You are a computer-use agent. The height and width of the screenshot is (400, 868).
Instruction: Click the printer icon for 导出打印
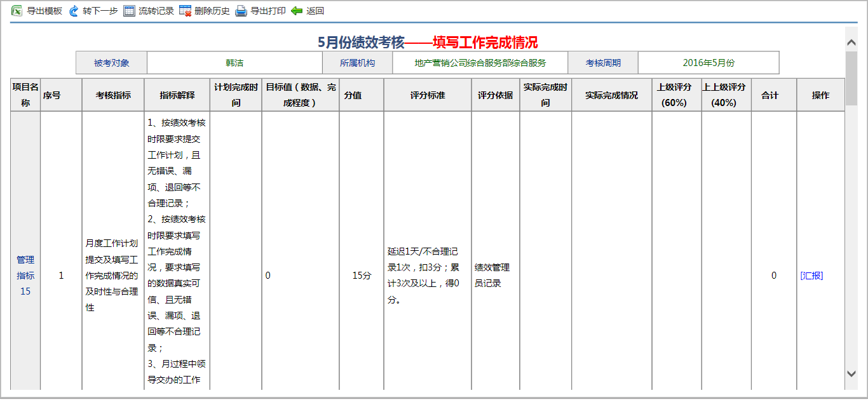click(x=241, y=11)
